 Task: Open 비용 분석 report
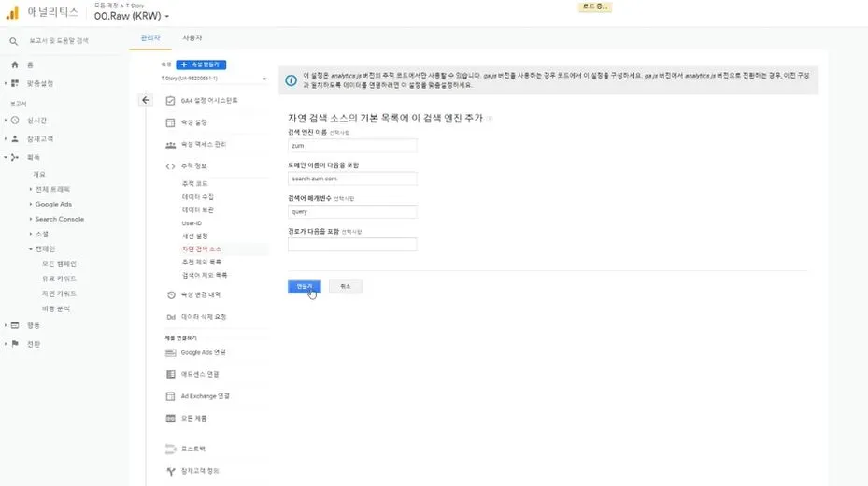pyautogui.click(x=56, y=308)
